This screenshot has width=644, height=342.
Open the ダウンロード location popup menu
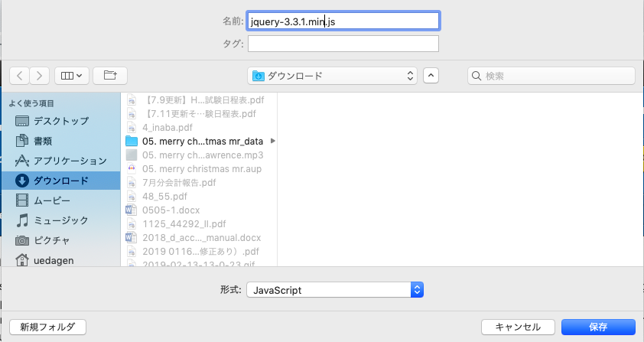coord(332,76)
